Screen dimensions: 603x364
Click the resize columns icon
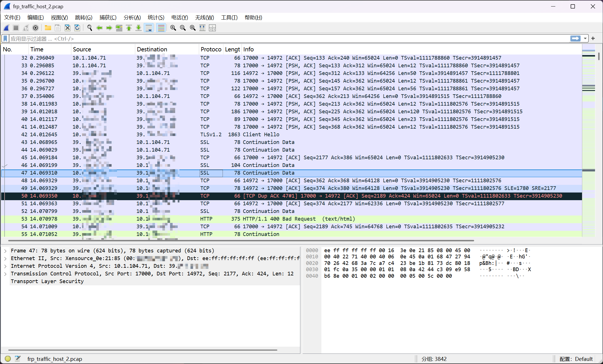pyautogui.click(x=202, y=28)
